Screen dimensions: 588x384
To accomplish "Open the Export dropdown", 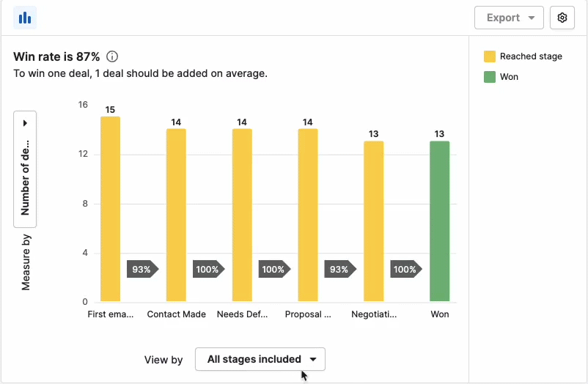I will 509,18.
